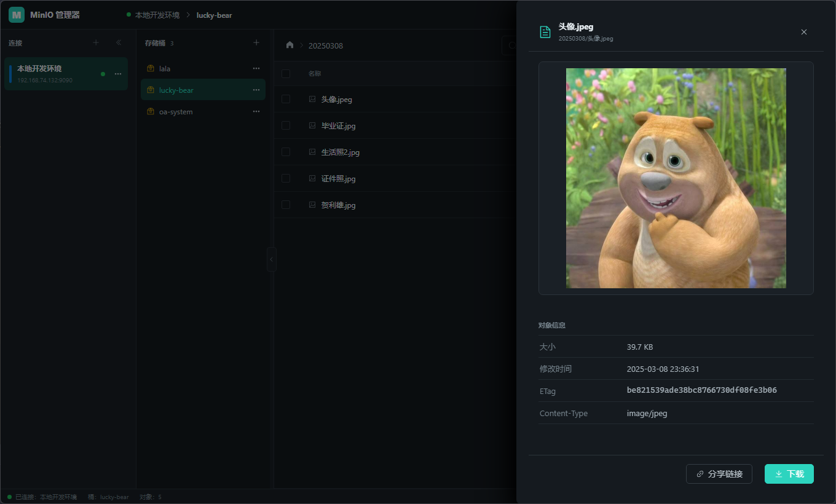Click the 39.7 KB size value

click(640, 347)
